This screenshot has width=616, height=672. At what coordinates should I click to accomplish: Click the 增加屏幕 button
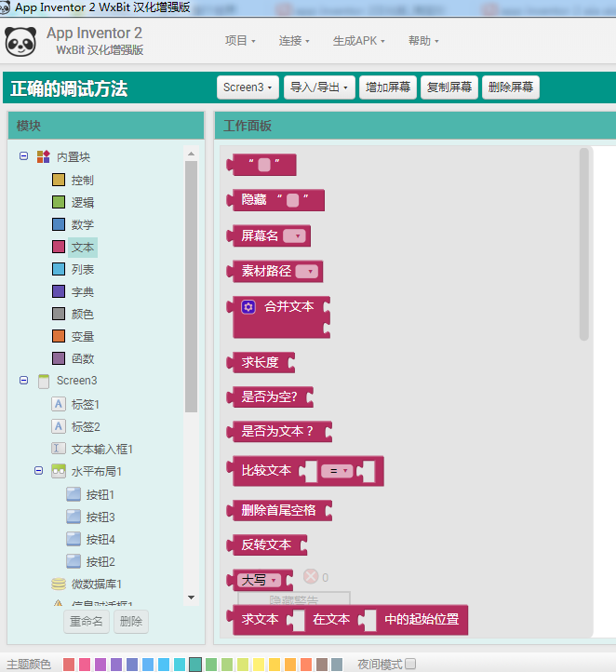point(388,87)
